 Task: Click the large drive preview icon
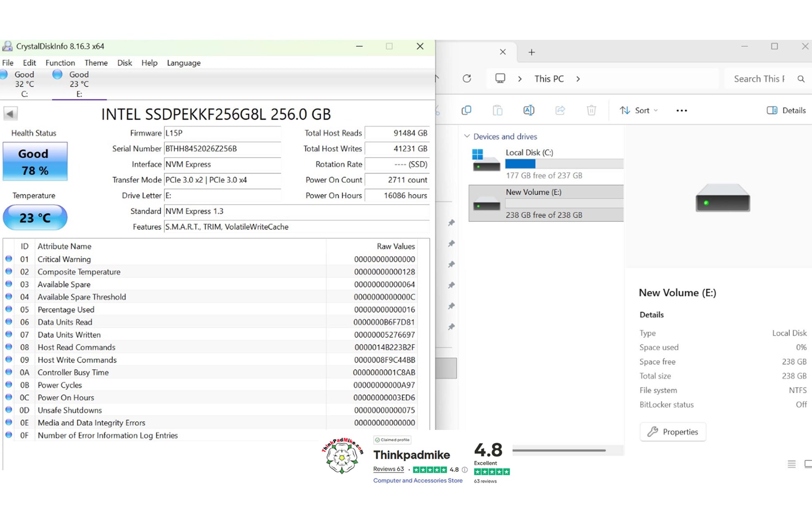pos(723,198)
